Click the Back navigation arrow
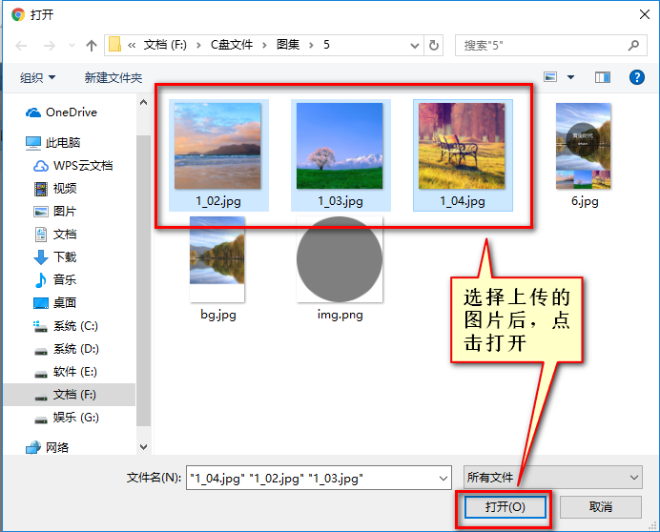Image resolution: width=660 pixels, height=532 pixels. 22,45
